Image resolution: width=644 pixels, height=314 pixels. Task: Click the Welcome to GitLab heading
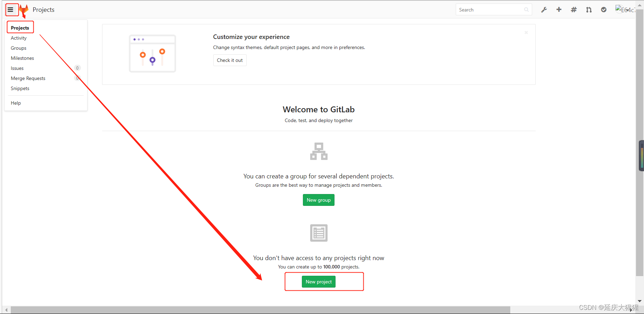click(x=319, y=110)
